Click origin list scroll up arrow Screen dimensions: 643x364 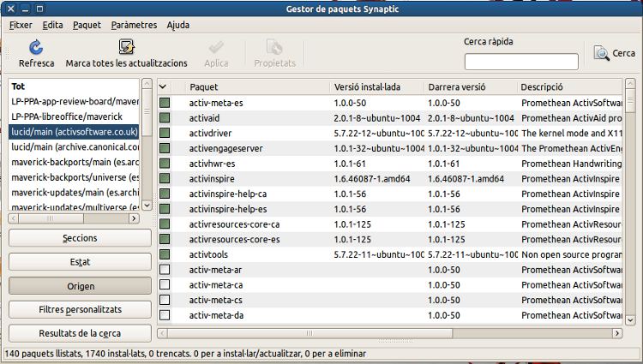point(147,84)
